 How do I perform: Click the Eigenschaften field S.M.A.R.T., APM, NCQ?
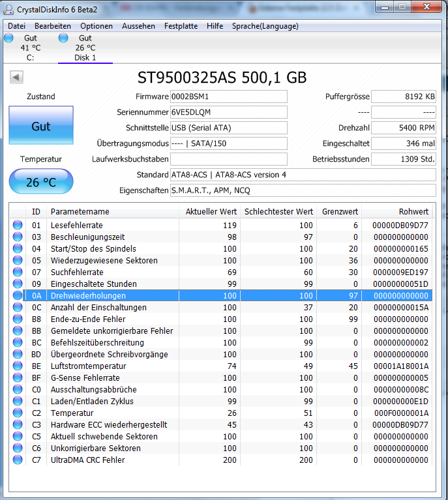pyautogui.click(x=303, y=190)
